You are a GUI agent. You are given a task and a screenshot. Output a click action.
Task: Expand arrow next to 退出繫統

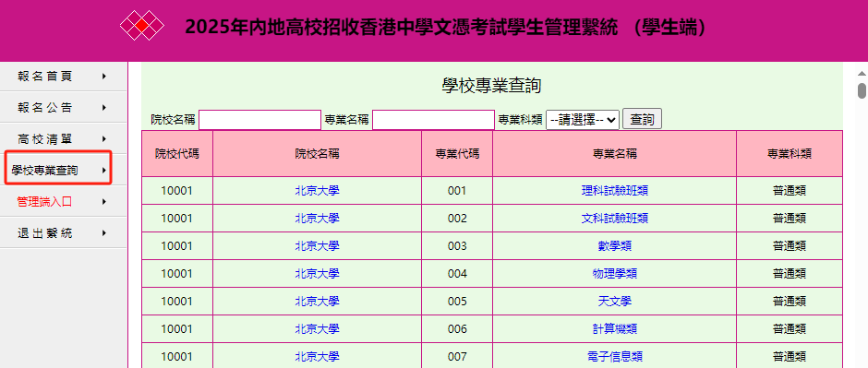tap(104, 233)
